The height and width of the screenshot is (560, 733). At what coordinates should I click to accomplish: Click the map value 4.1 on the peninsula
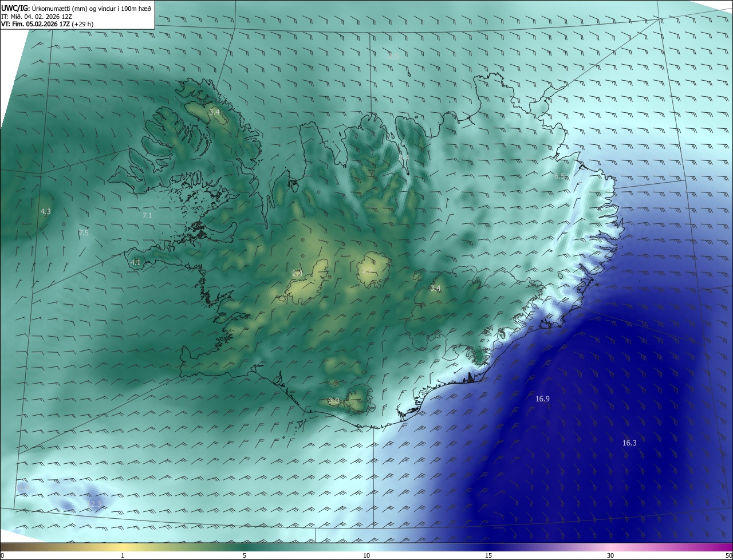pos(136,262)
